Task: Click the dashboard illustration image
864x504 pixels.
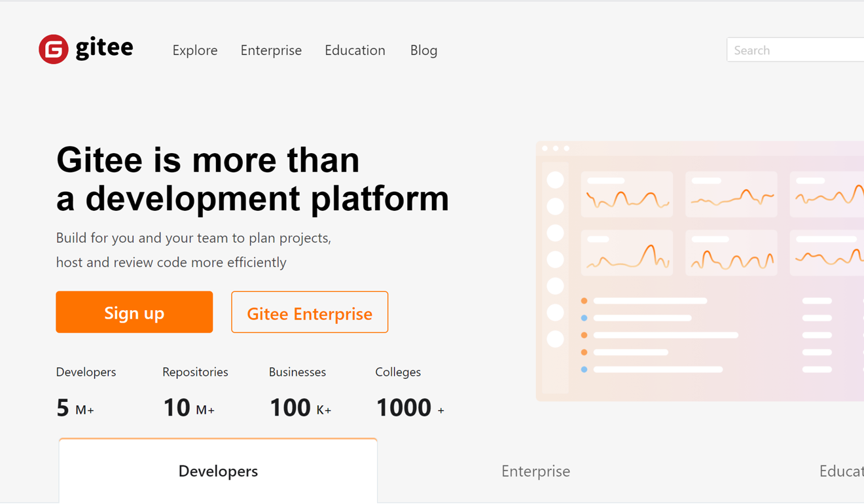Action: pos(700,271)
